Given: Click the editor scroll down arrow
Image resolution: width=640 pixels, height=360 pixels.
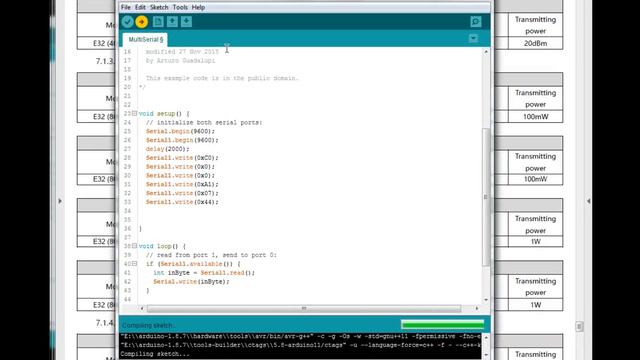Looking at the screenshot, I should [486, 300].
